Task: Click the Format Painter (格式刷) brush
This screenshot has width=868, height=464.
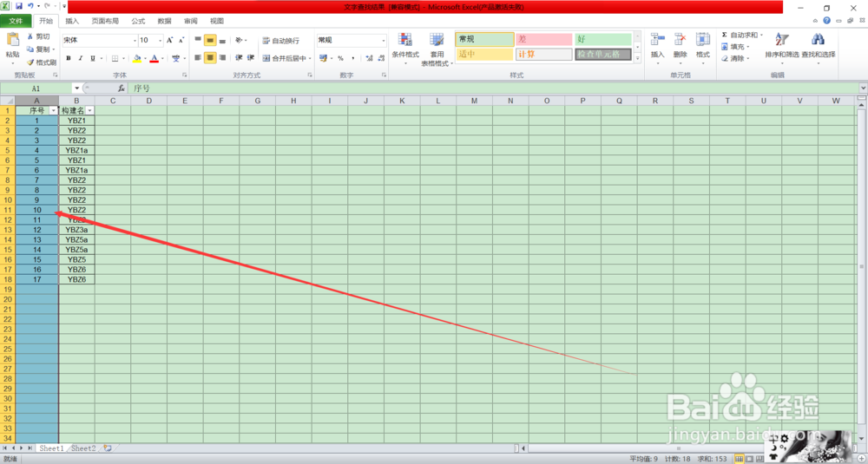Action: pos(30,62)
